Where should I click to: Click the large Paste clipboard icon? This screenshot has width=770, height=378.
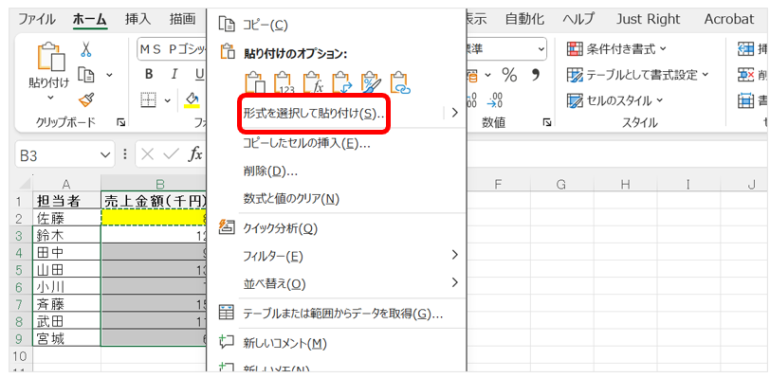coord(51,57)
